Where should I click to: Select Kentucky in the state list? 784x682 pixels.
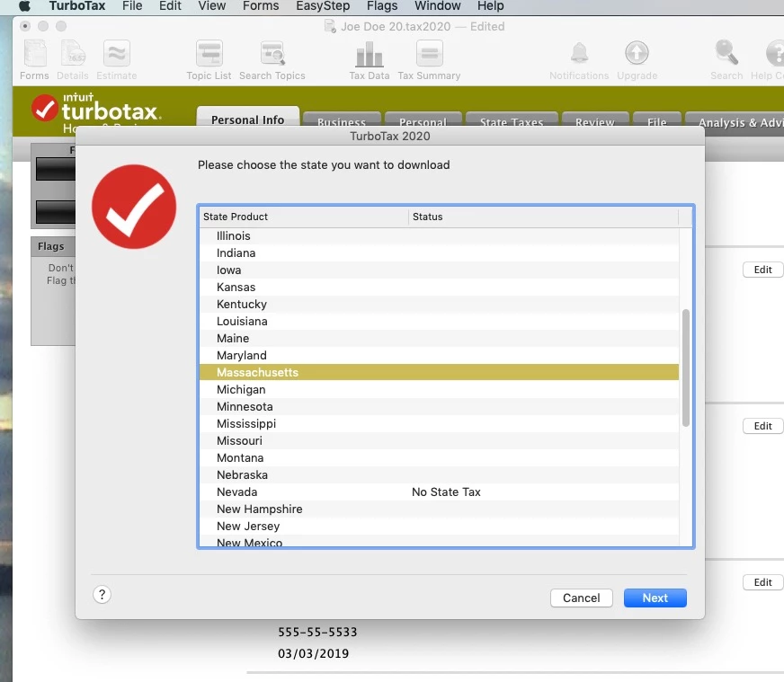(439, 305)
